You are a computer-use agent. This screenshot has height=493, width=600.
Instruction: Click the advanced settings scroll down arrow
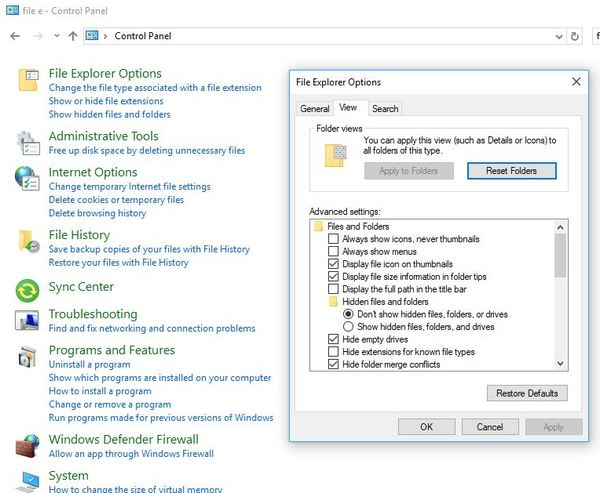561,363
